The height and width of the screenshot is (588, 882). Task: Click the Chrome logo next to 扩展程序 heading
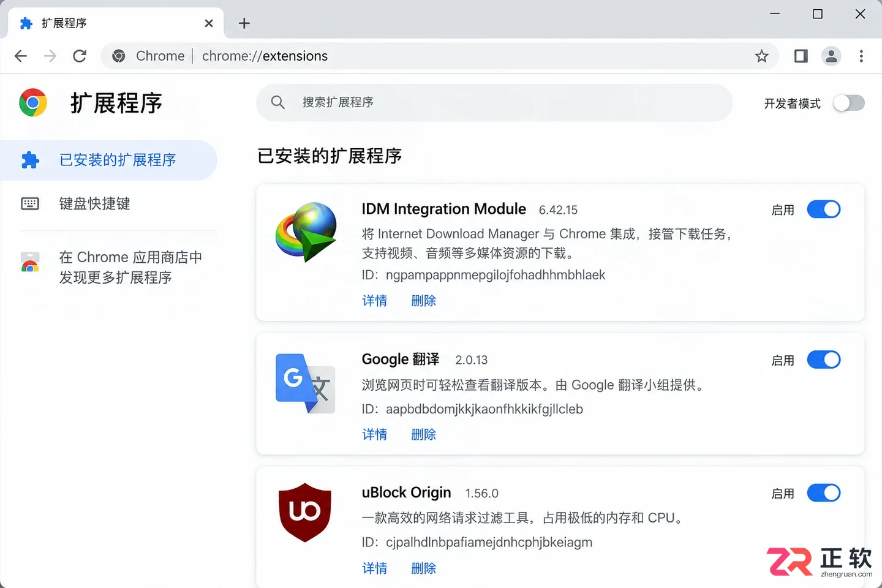(x=33, y=103)
